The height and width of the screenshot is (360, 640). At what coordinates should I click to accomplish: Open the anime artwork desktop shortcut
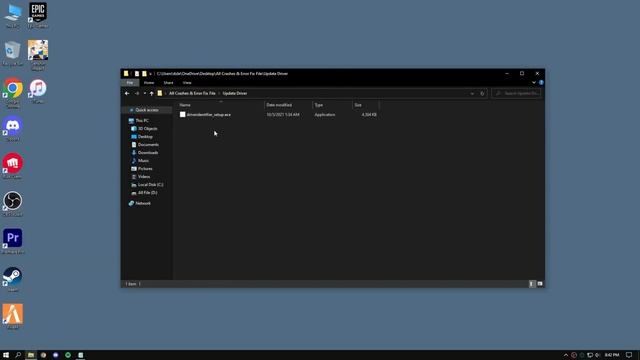[x=38, y=55]
